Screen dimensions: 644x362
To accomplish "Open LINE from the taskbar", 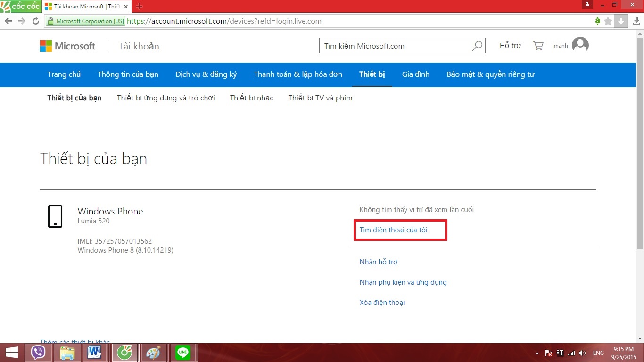I will click(x=182, y=353).
